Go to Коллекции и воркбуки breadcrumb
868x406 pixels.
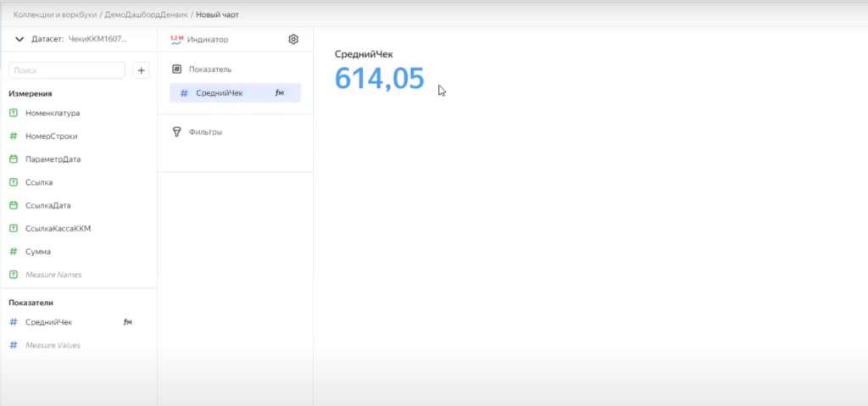[x=56, y=14]
